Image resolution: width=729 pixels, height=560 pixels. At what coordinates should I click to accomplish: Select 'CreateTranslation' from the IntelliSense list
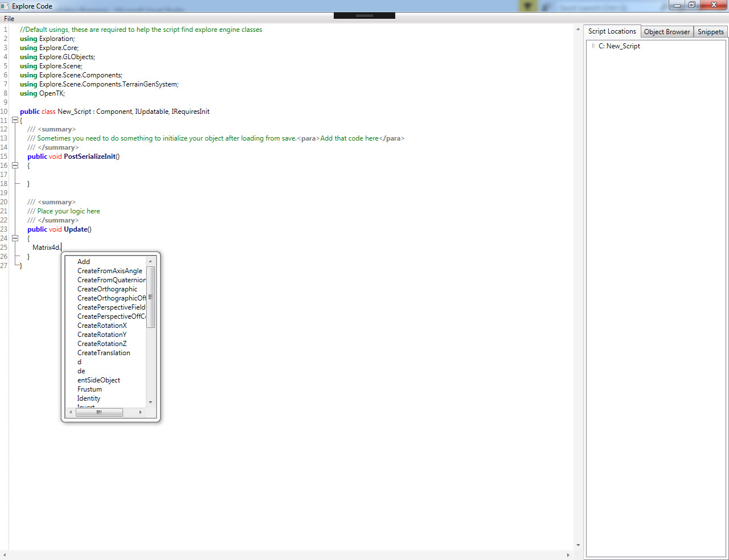pos(104,352)
